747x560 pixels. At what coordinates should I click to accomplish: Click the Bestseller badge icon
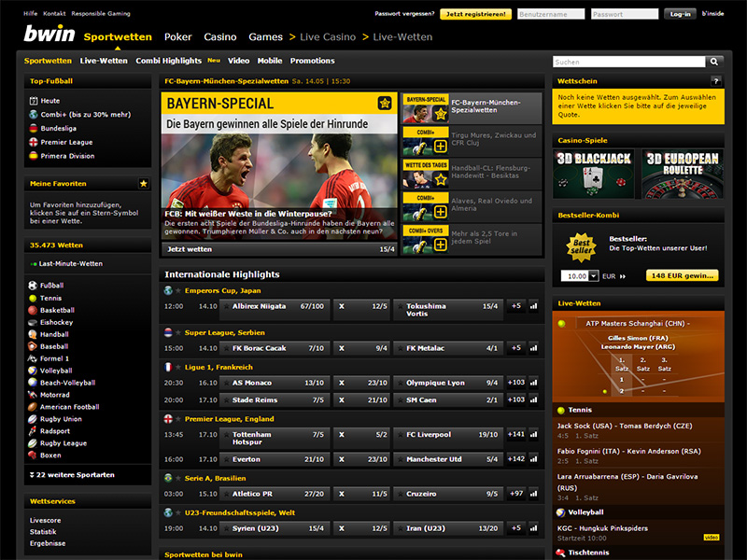581,246
